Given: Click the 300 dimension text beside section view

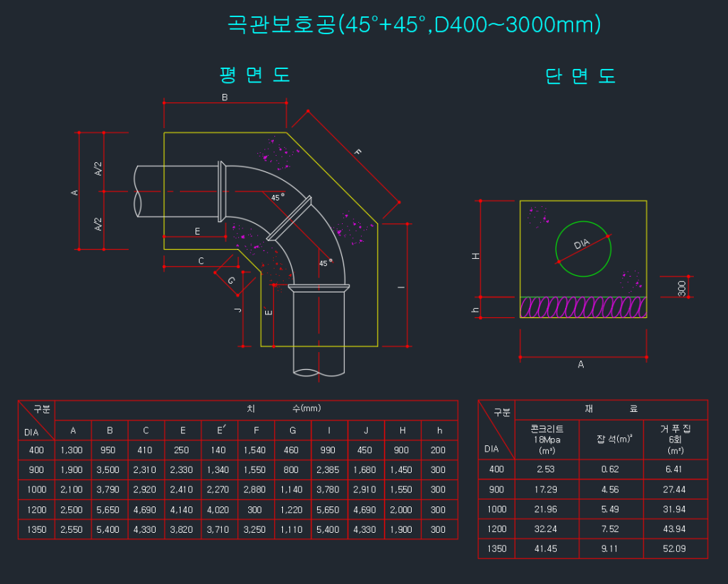Looking at the screenshot, I should 682,287.
